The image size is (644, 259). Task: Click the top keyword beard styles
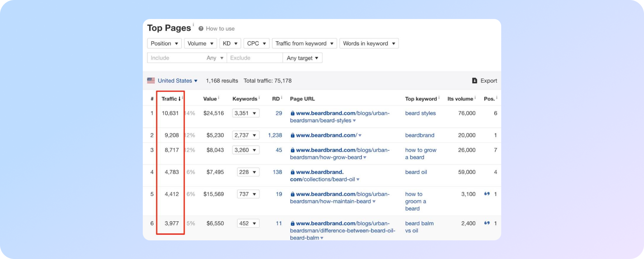coord(420,113)
